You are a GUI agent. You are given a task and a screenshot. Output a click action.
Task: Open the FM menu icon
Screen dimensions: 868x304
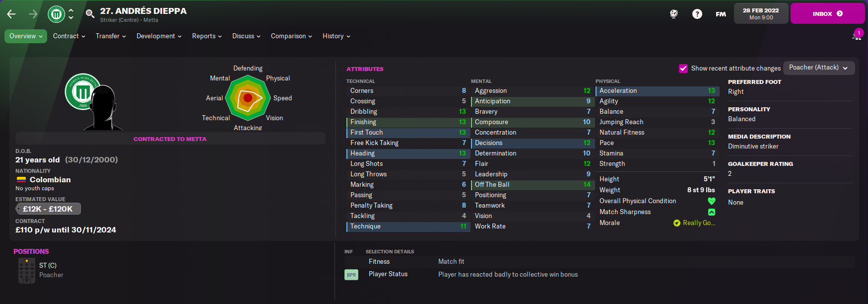click(x=721, y=14)
